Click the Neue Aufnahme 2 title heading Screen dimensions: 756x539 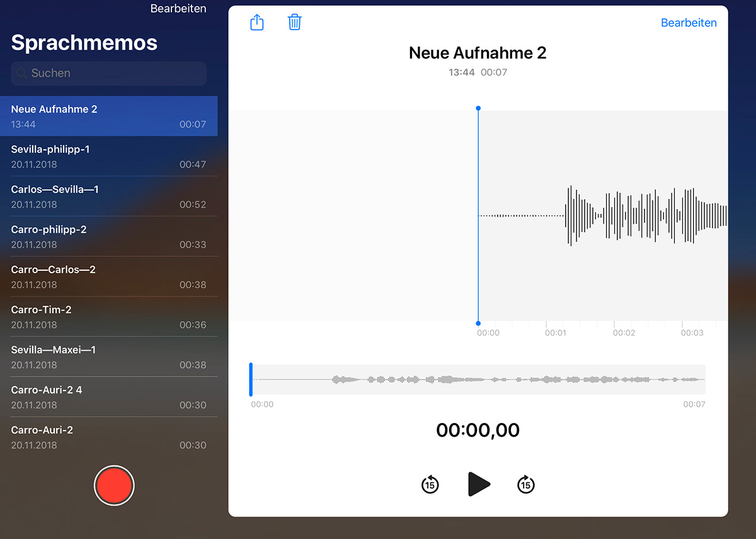click(478, 53)
